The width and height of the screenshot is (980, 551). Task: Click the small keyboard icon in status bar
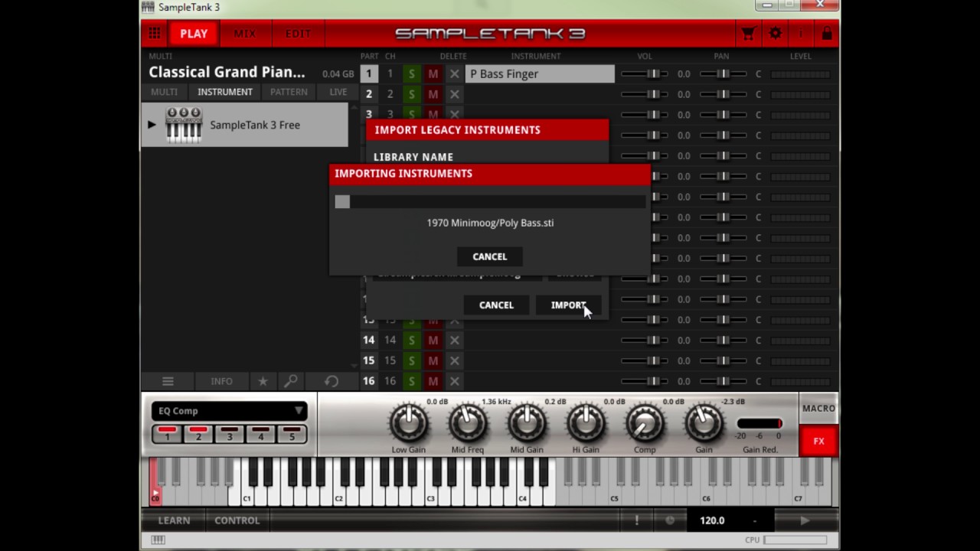pyautogui.click(x=158, y=540)
